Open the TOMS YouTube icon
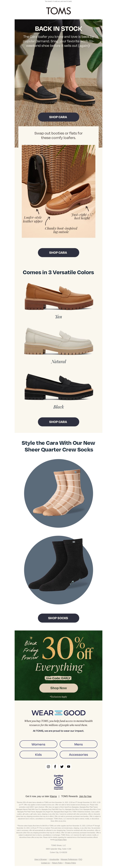The height and width of the screenshot is (868, 117). (69, 767)
